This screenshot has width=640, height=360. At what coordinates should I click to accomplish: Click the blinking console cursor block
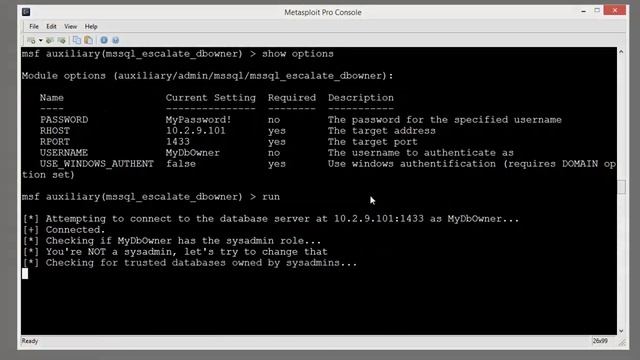[25, 274]
